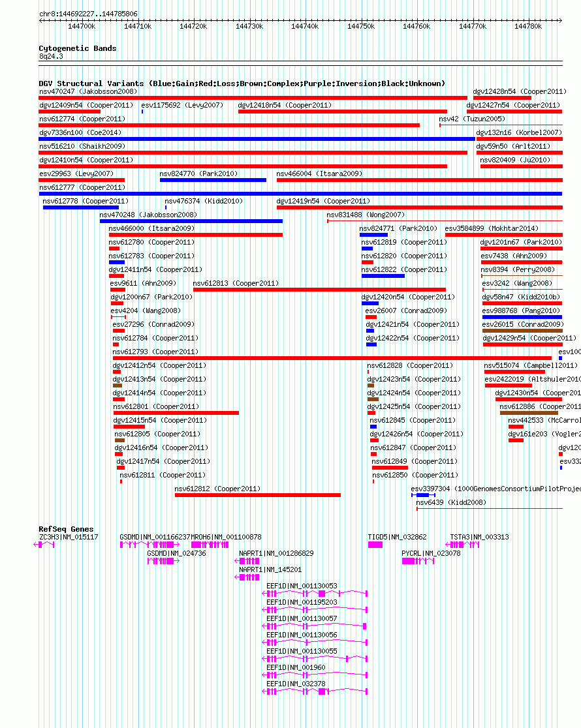Select NAPRT1|NM_145201 gene label

[270, 569]
